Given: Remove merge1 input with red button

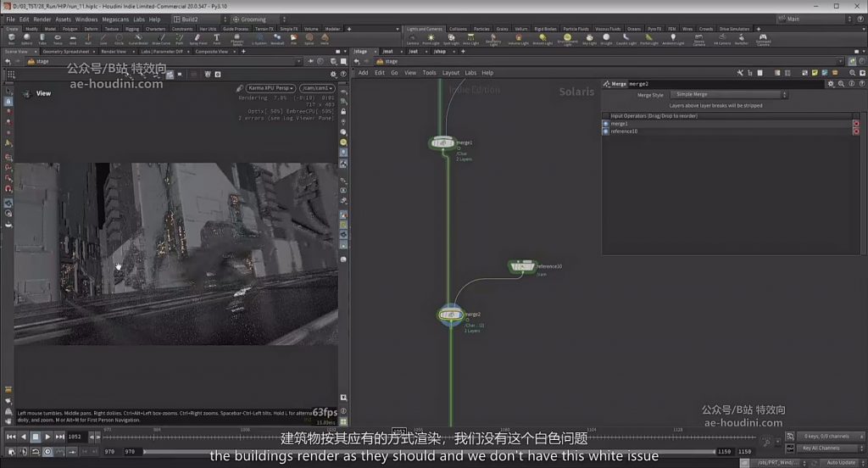Looking at the screenshot, I should (856, 124).
